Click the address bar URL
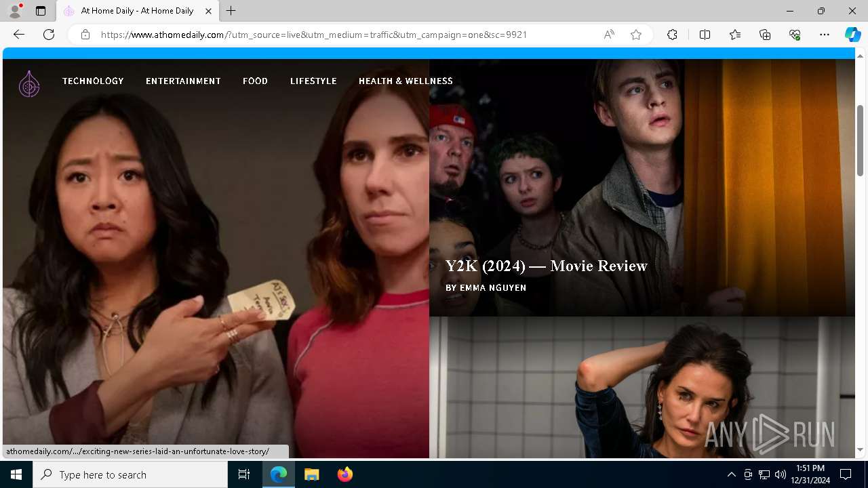The height and width of the screenshot is (488, 868). tap(314, 35)
